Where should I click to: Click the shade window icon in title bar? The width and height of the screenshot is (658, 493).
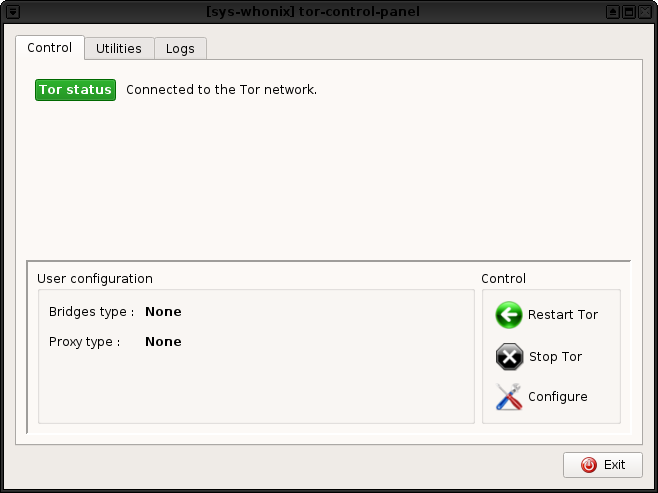coord(612,11)
